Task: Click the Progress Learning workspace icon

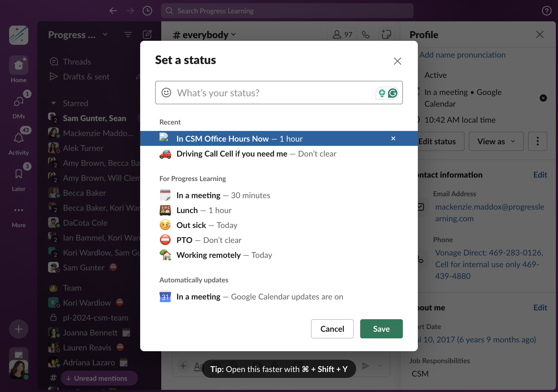Action: [19, 35]
